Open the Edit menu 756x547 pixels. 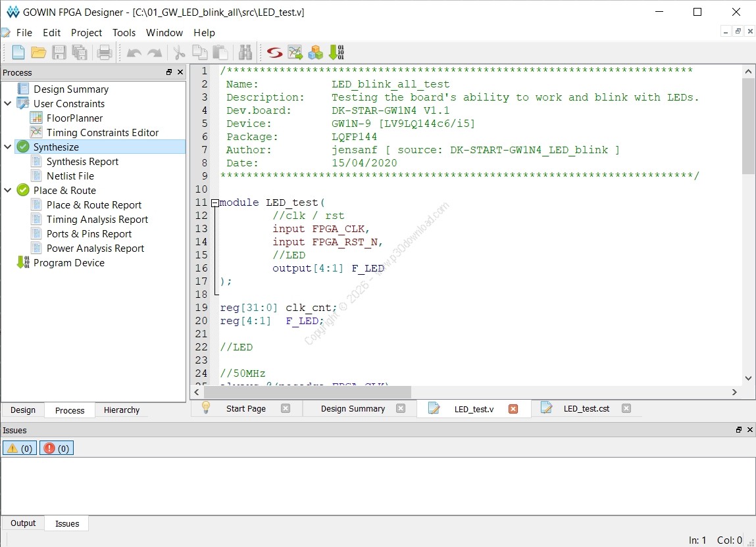click(51, 32)
